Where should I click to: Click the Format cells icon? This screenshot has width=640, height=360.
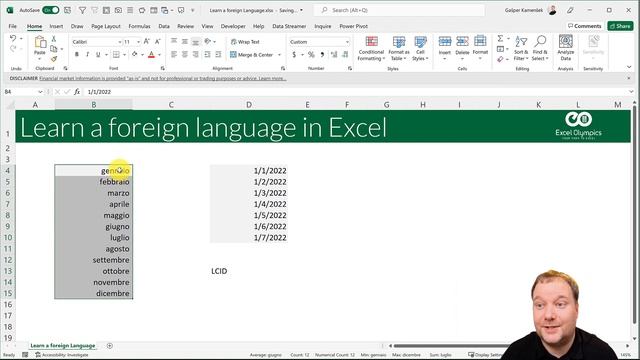(480, 41)
